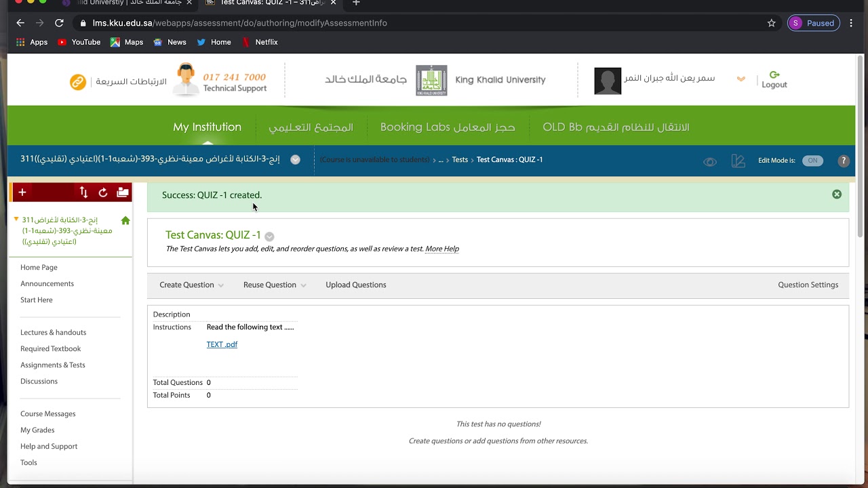Click More Help link
Image resolution: width=868 pixels, height=488 pixels.
click(442, 249)
